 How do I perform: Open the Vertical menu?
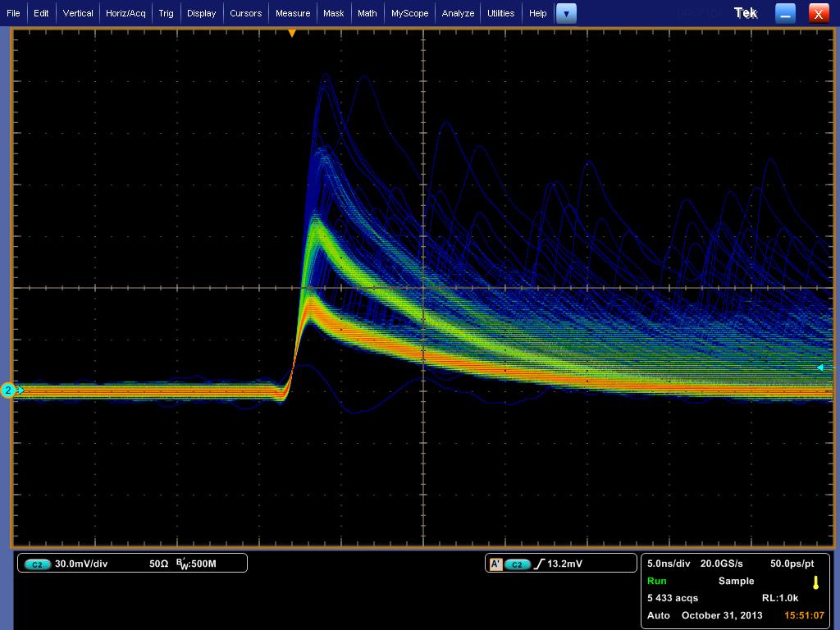click(x=78, y=13)
